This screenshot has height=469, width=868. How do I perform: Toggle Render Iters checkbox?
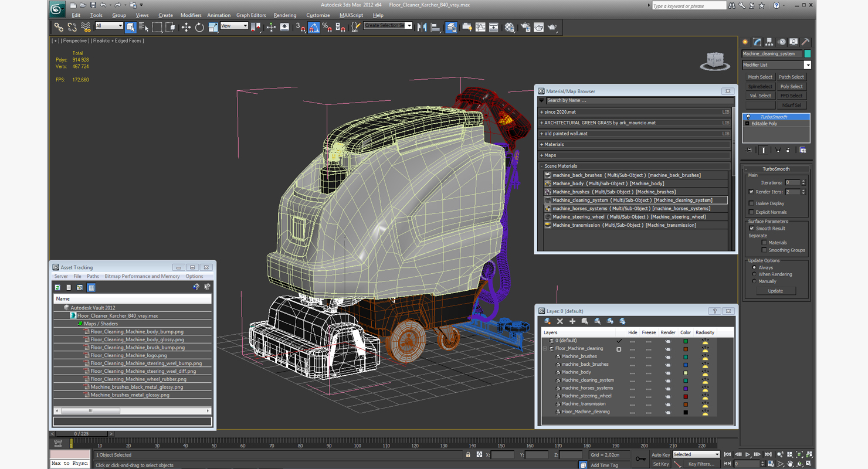pos(751,192)
